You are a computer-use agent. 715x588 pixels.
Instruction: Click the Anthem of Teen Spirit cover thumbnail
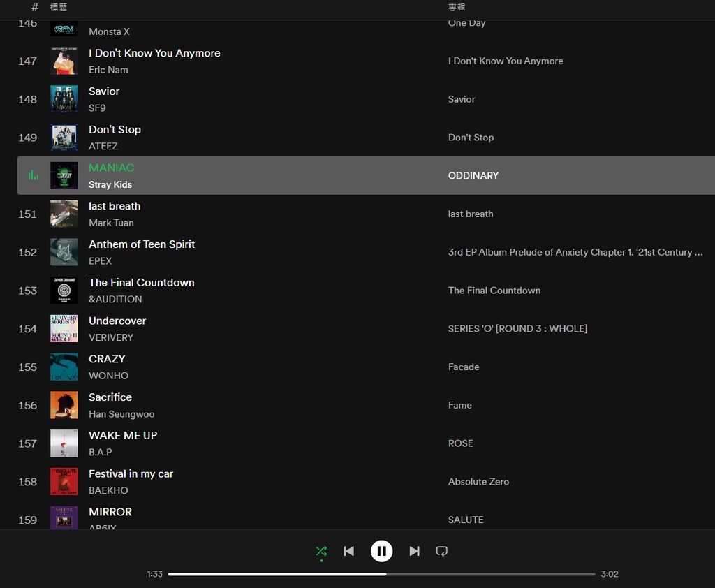pos(64,252)
